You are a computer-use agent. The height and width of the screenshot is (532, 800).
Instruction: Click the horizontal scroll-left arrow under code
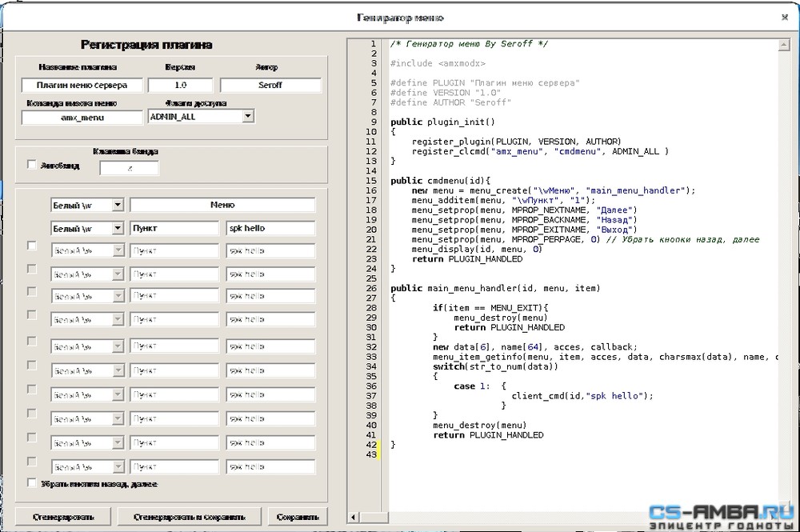point(353,518)
